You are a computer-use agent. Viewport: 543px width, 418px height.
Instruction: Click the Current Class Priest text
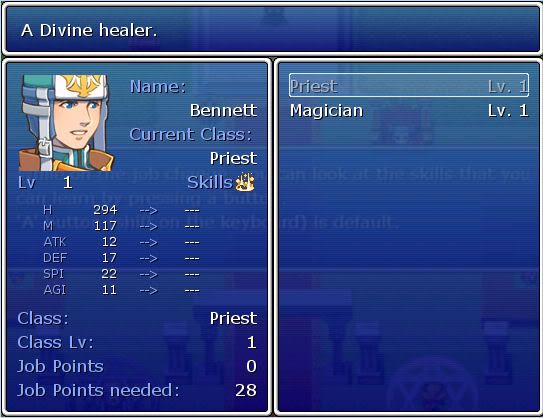[233, 159]
